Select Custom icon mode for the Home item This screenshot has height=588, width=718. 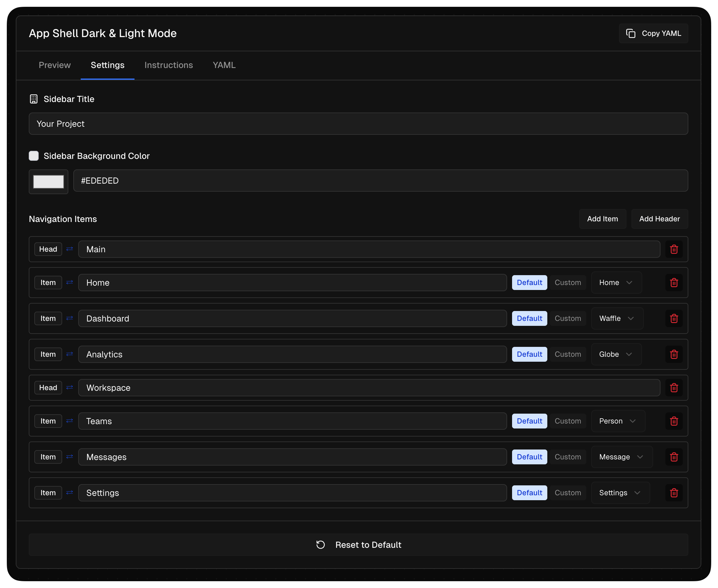coord(567,283)
